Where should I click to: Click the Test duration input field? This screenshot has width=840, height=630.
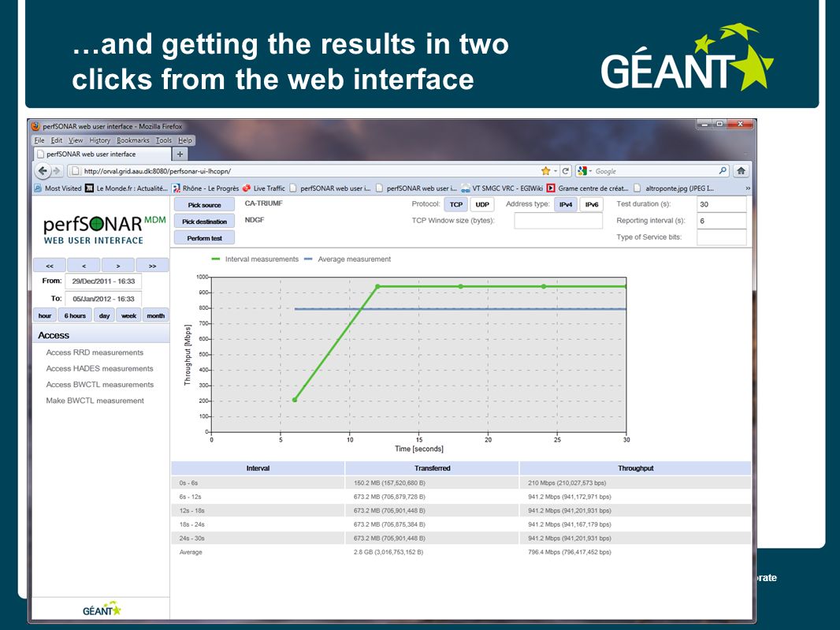[722, 204]
